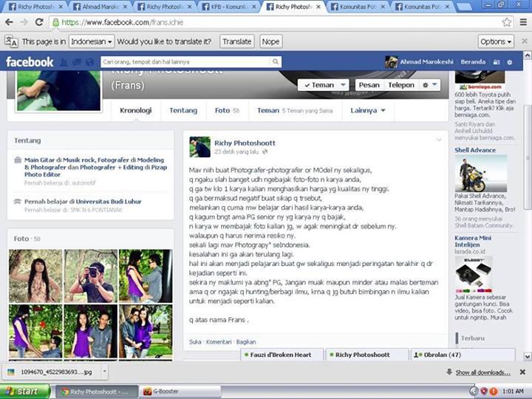This screenshot has height=399, width=532.
Task: Click the search magnifier icon
Action: tap(276, 62)
